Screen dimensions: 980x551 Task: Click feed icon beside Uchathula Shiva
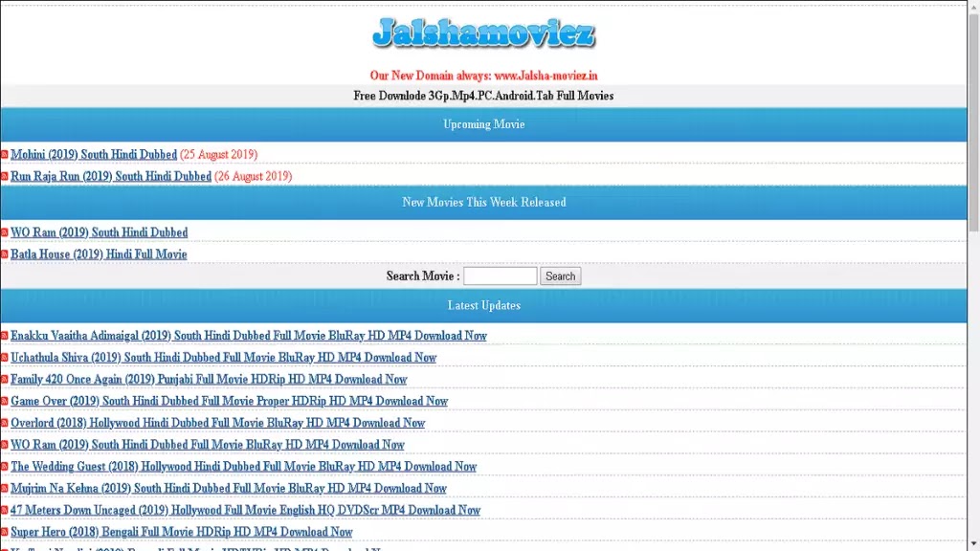[5, 358]
